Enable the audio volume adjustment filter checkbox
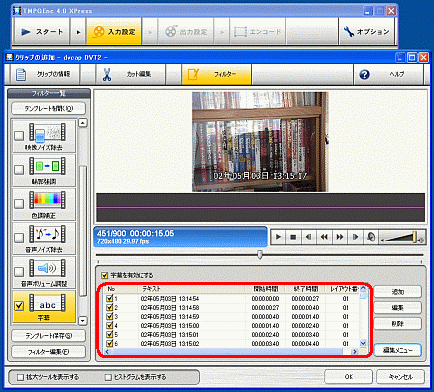Viewport: 434px width, 392px height. click(x=19, y=271)
